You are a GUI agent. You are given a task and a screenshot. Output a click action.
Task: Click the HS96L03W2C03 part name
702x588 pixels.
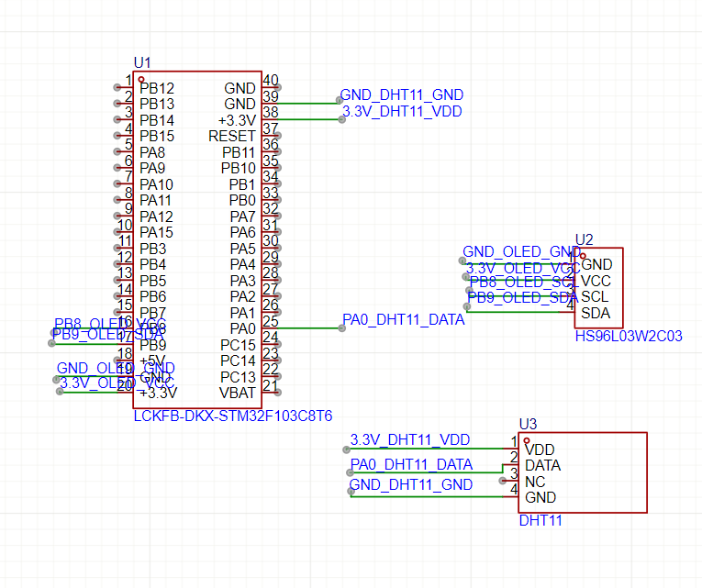(629, 337)
